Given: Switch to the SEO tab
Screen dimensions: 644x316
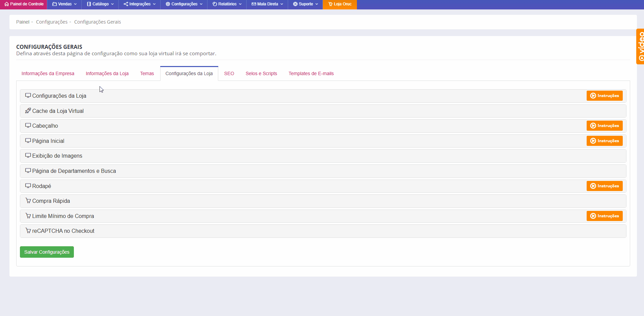Looking at the screenshot, I should (229, 73).
